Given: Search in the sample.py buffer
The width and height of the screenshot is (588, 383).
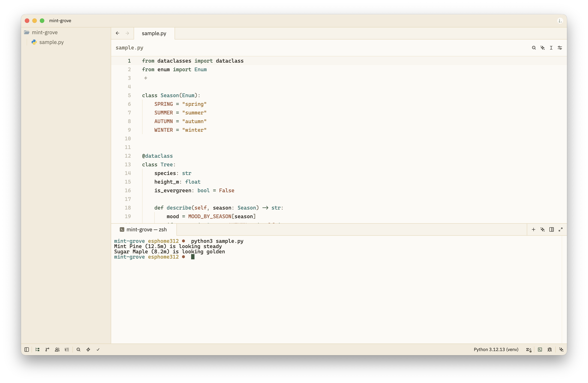Looking at the screenshot, I should pyautogui.click(x=534, y=48).
